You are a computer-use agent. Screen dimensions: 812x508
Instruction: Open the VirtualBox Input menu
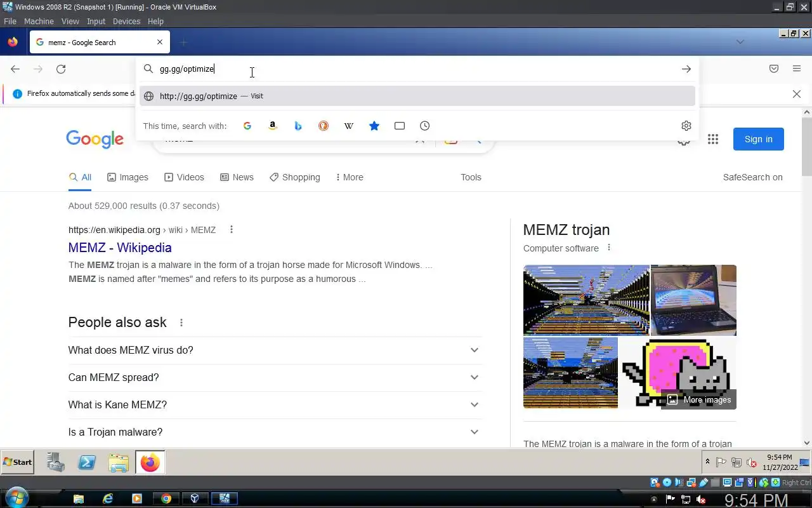(x=96, y=21)
